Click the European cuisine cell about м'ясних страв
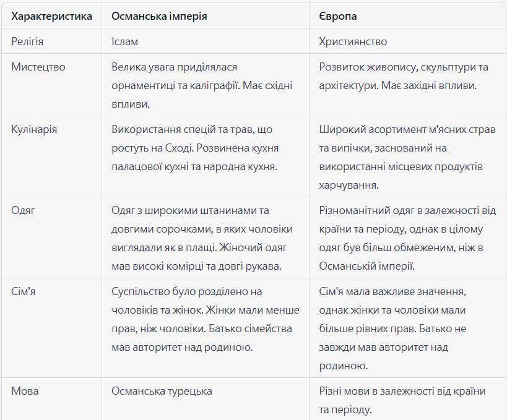The height and width of the screenshot is (420, 507). (x=407, y=157)
